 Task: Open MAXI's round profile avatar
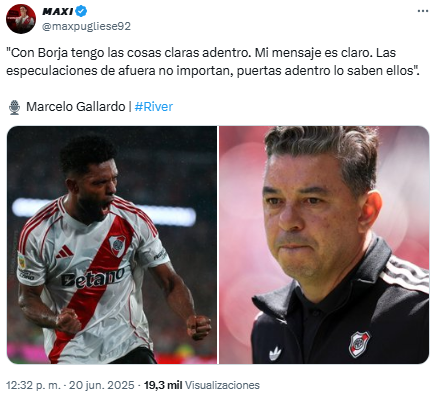(x=21, y=19)
